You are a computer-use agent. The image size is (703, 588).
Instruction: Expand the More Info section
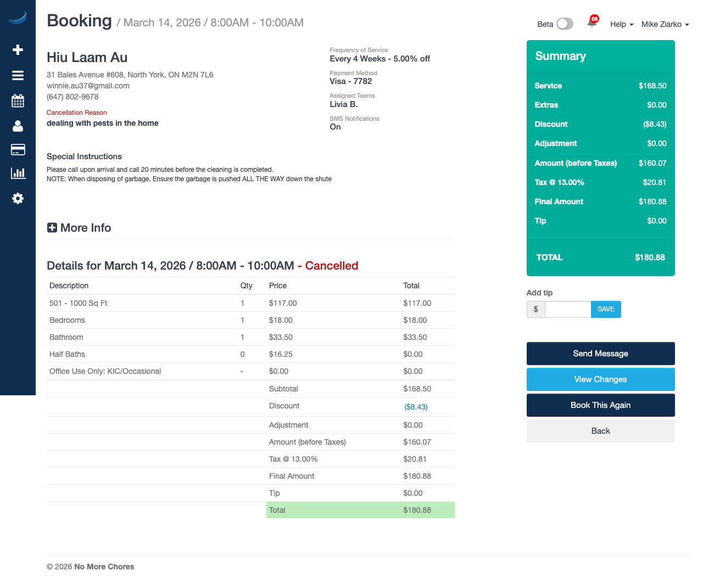(79, 228)
